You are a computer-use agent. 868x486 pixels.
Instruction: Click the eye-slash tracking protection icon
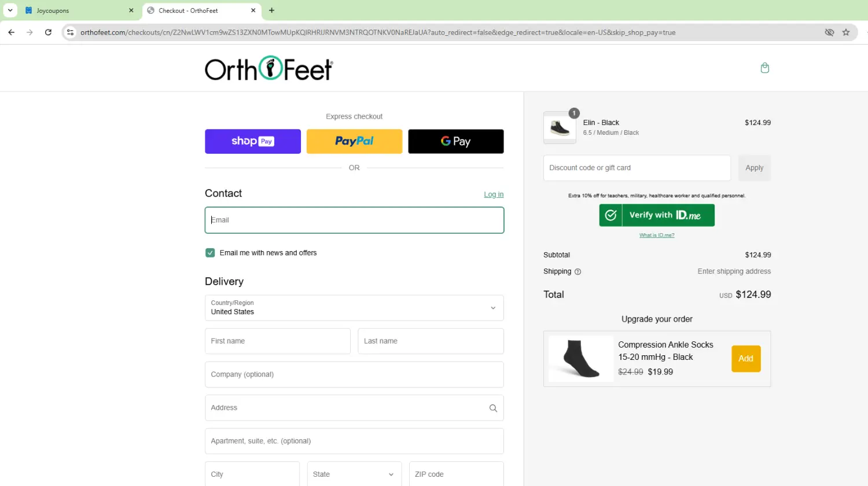[x=829, y=32]
